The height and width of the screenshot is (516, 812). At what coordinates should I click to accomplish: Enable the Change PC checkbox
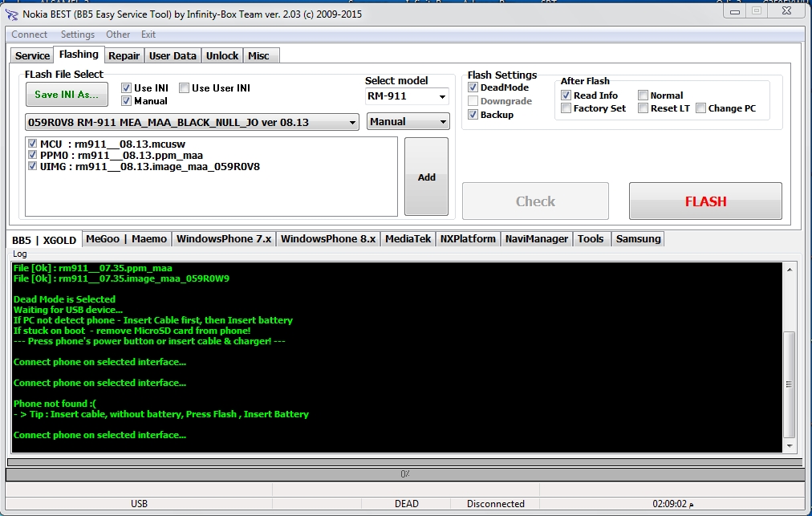(x=700, y=108)
